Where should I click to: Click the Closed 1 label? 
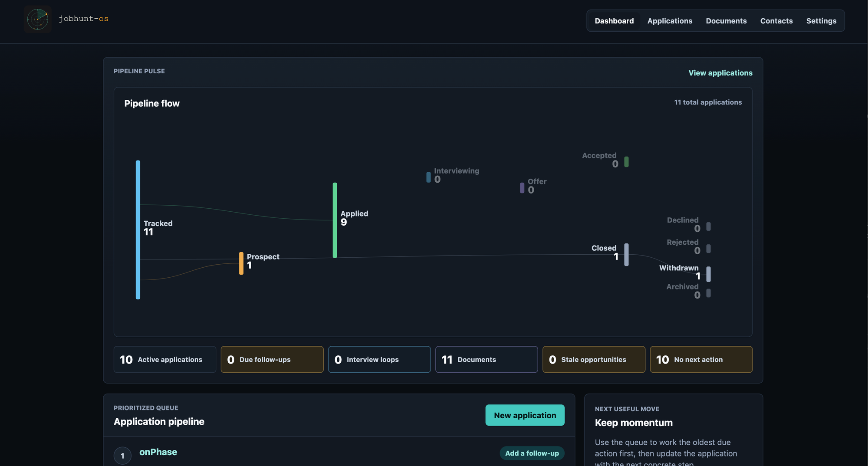(x=604, y=253)
